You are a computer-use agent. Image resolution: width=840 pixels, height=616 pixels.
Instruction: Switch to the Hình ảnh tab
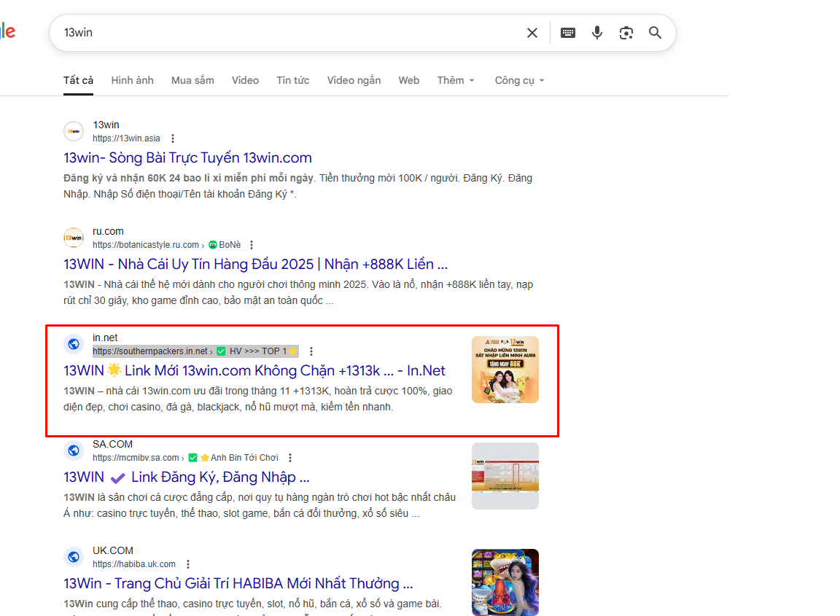pyautogui.click(x=132, y=80)
